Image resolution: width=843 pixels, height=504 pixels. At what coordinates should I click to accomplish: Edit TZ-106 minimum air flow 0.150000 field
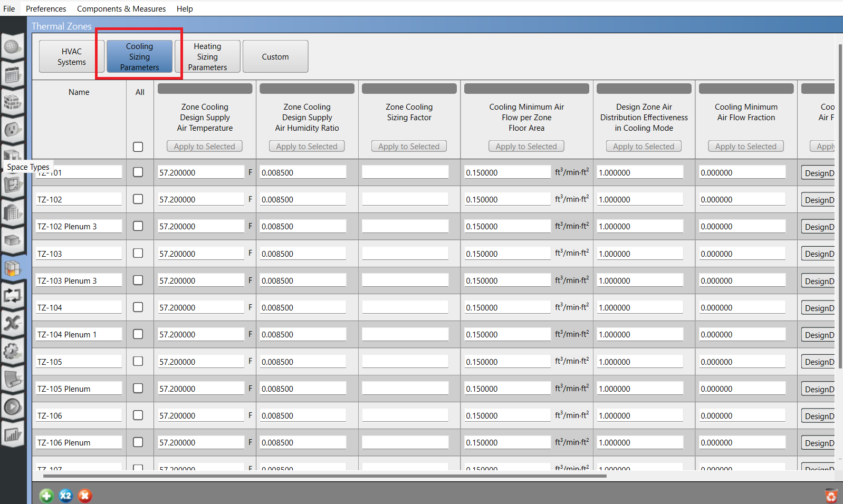click(x=507, y=415)
